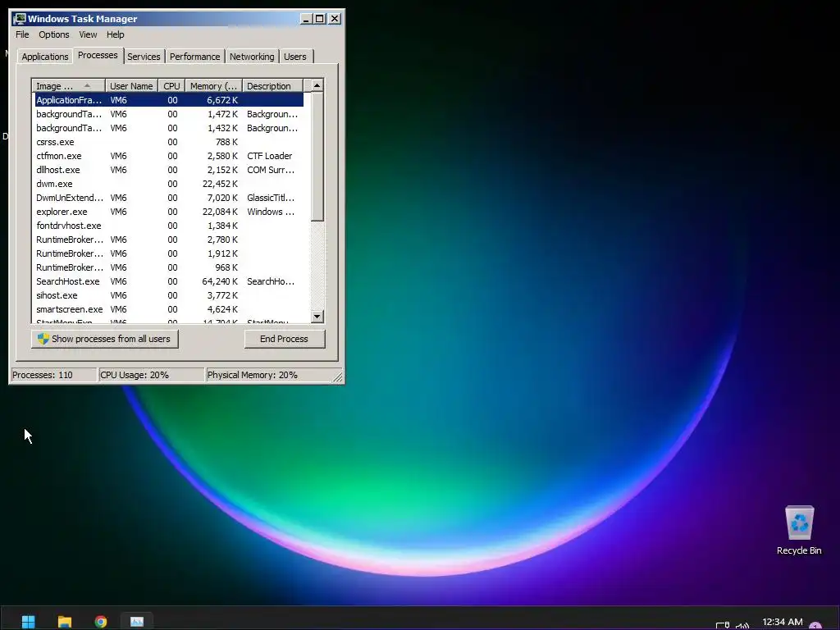Select the DwmUnExtend... process
Viewport: 840px width, 630px height.
(169, 198)
